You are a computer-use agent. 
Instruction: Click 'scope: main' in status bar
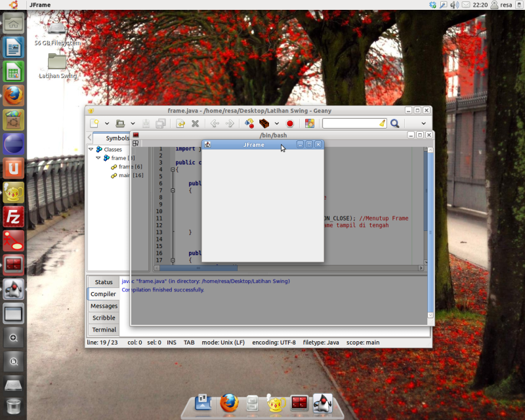click(x=363, y=343)
